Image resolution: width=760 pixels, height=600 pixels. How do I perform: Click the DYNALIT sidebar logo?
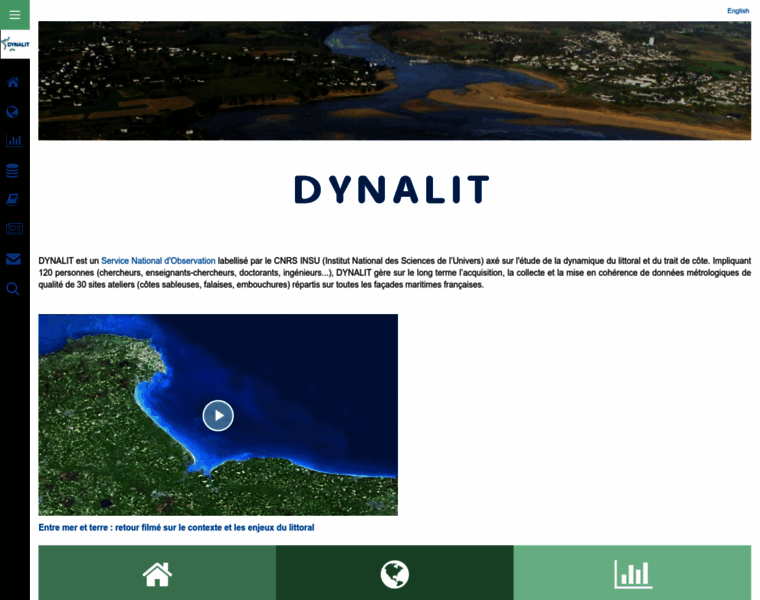coord(15,45)
